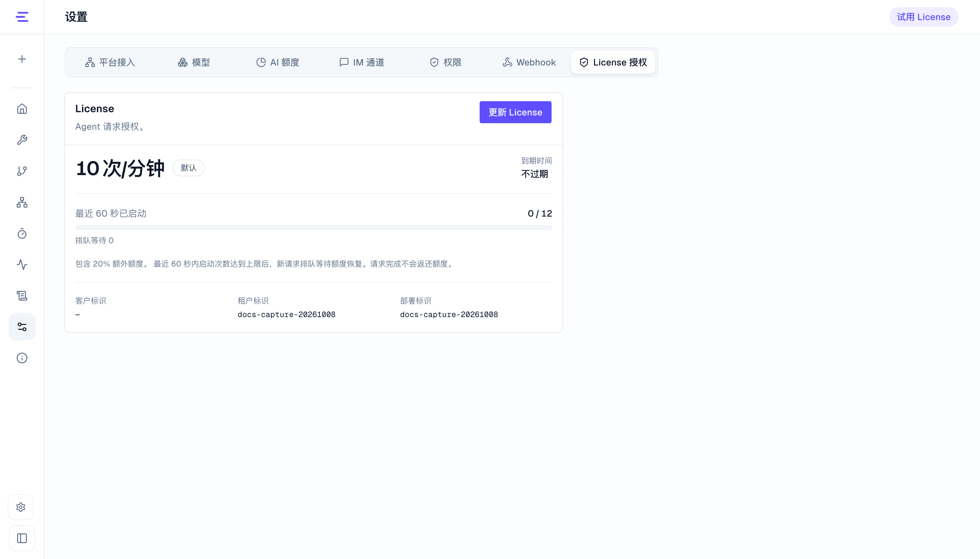Open the stopwatch timer icon
980x559 pixels.
[x=22, y=233]
